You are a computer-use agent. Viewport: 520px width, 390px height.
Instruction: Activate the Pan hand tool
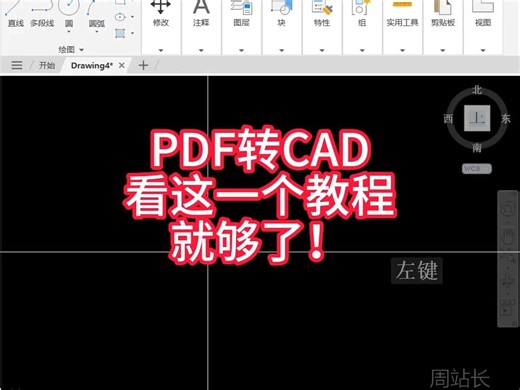508,237
